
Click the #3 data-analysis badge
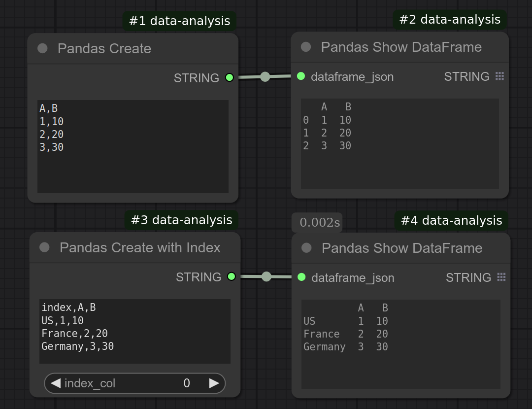(x=181, y=220)
